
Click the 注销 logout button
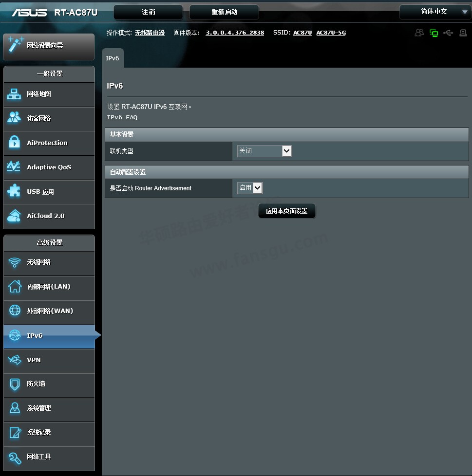(148, 12)
